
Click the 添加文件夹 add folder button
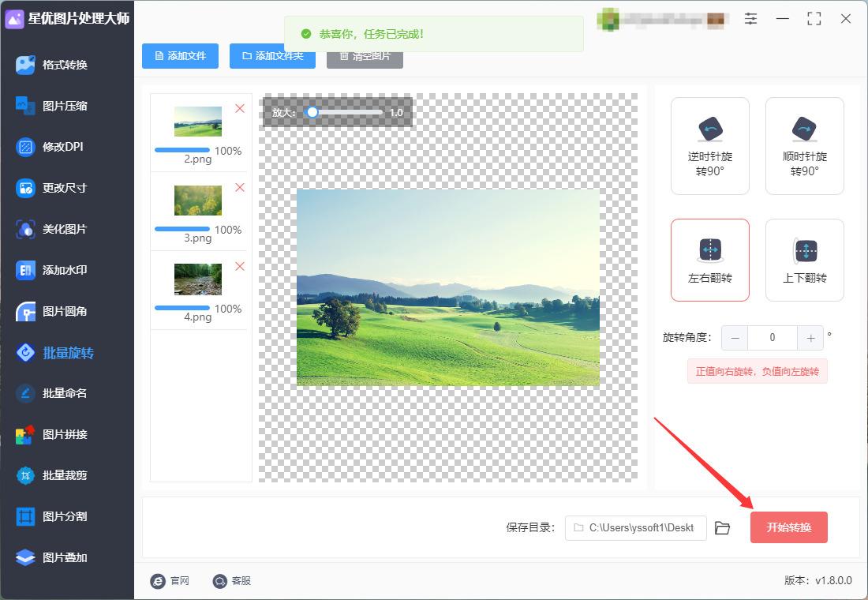pos(272,56)
